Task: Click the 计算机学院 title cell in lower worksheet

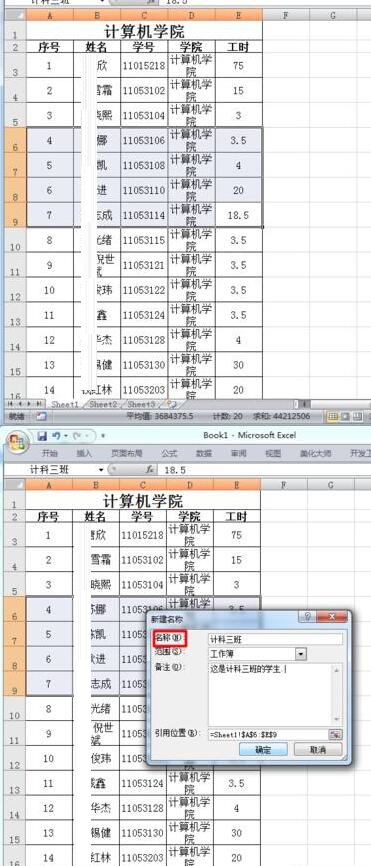Action: click(x=143, y=501)
